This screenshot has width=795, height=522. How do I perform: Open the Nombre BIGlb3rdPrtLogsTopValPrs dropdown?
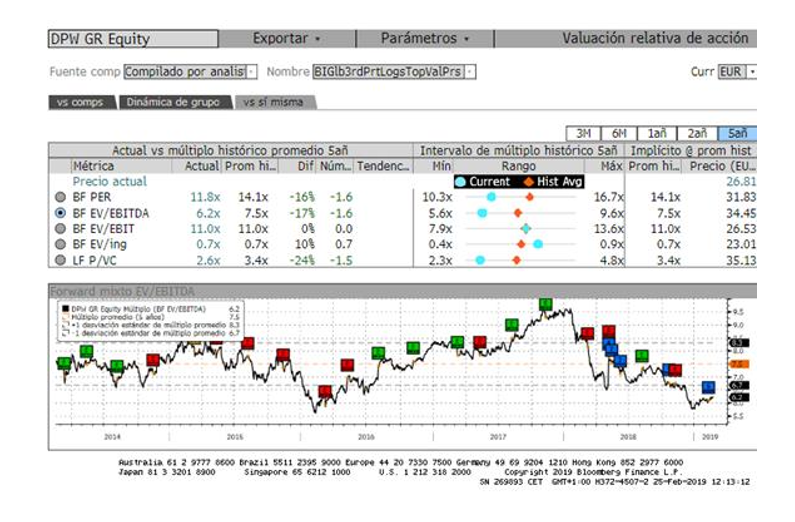(394, 72)
